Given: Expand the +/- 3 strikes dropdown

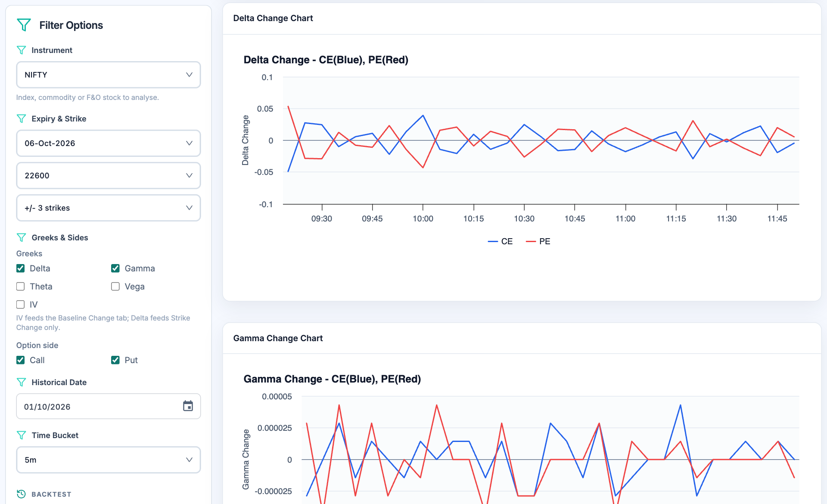Looking at the screenshot, I should pos(109,208).
